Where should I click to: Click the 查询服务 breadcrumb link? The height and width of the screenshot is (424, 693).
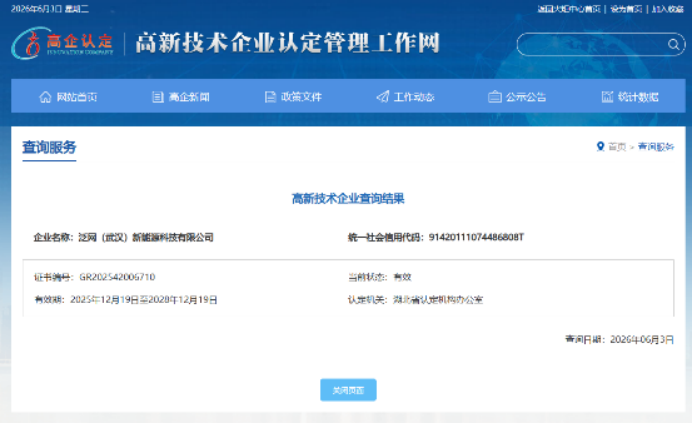(656, 146)
